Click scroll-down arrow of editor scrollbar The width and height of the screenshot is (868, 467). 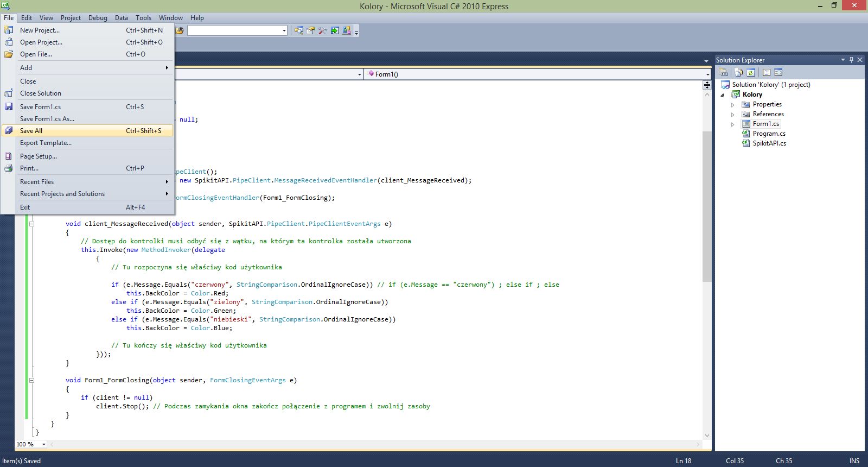coord(706,436)
